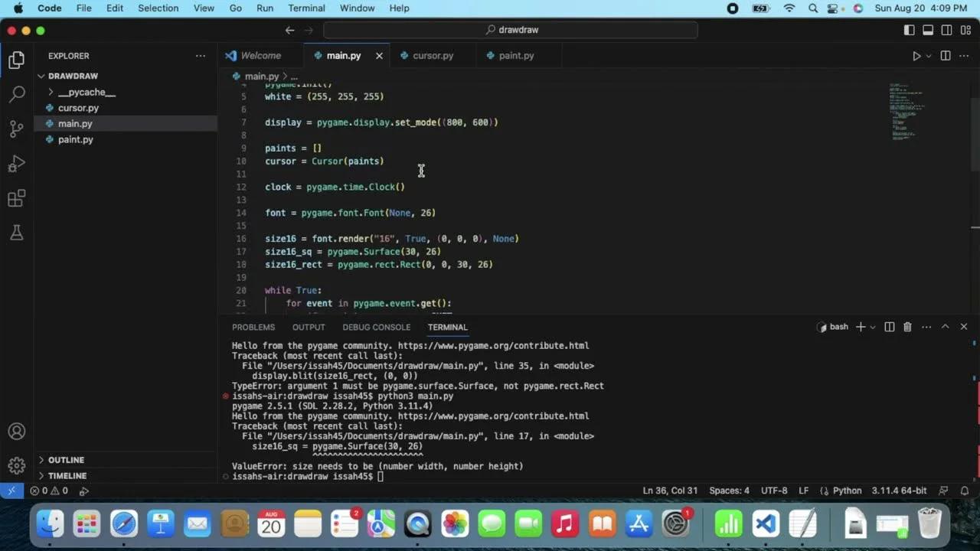Screen dimensions: 980x551
Task: Run main.py with the play button
Action: [917, 55]
